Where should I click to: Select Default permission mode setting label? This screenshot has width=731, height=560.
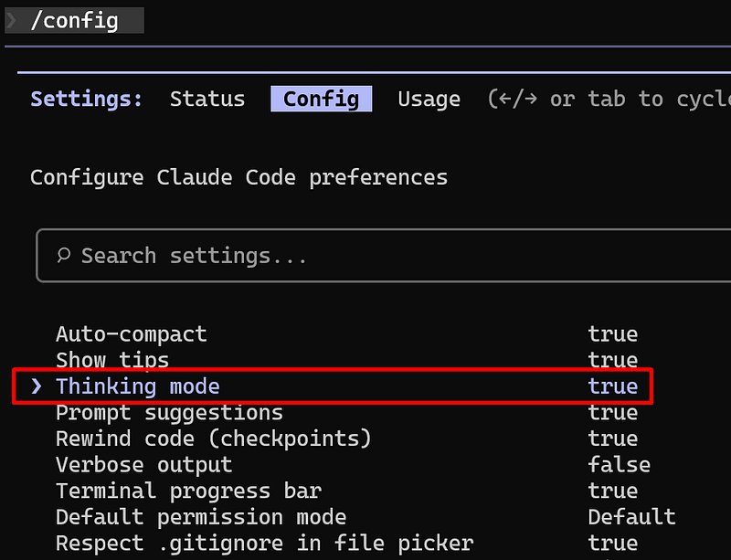click(x=201, y=518)
